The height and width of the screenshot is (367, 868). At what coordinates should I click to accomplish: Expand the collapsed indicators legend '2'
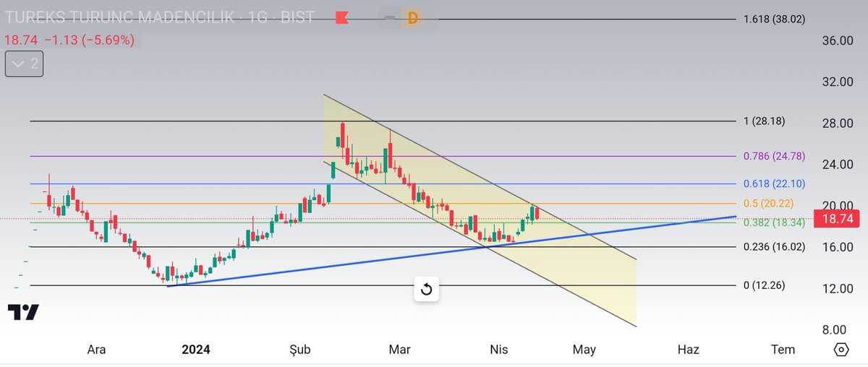24,64
